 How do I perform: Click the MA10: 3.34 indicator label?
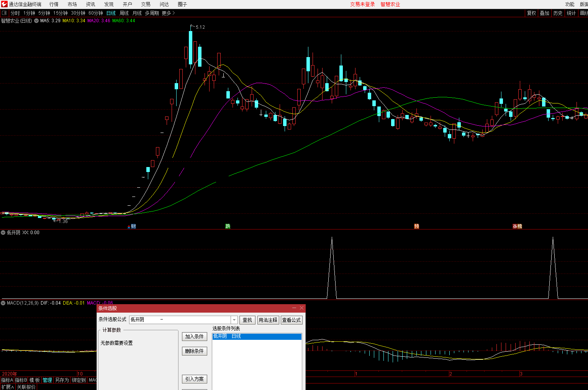pos(74,21)
